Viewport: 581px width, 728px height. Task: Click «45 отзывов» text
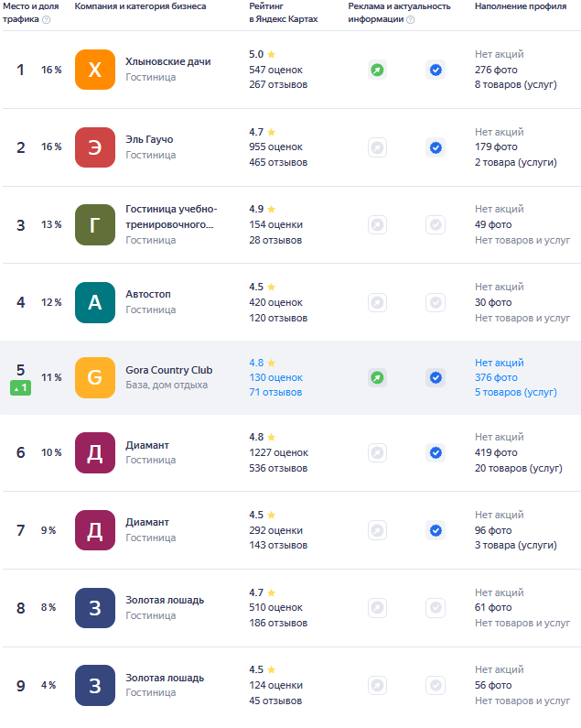point(275,701)
